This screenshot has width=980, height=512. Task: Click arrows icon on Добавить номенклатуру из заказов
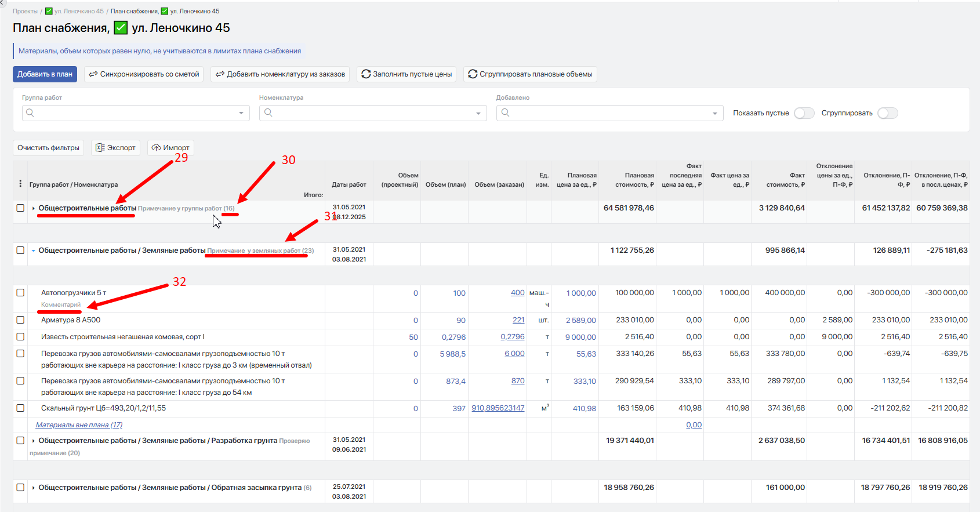click(x=220, y=74)
